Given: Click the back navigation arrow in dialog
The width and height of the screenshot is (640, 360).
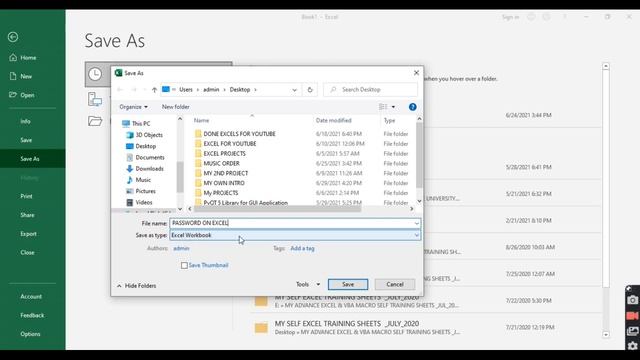Looking at the screenshot, I should click(120, 90).
